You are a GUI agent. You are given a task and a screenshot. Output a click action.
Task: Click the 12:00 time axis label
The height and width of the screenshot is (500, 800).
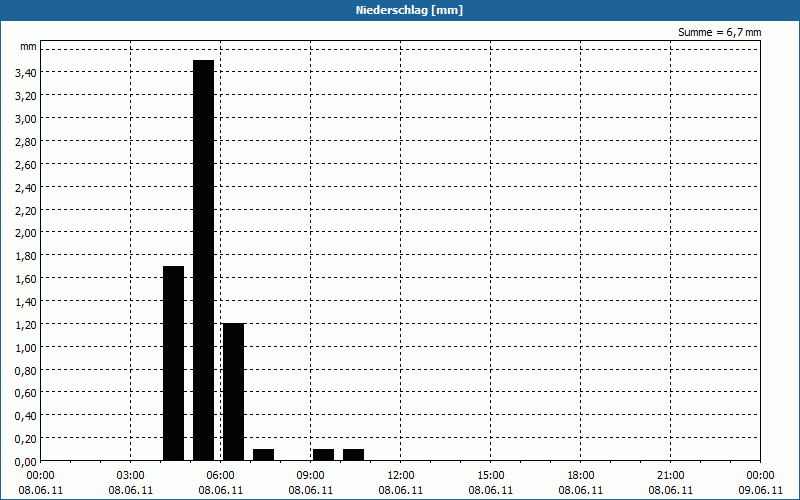401,476
